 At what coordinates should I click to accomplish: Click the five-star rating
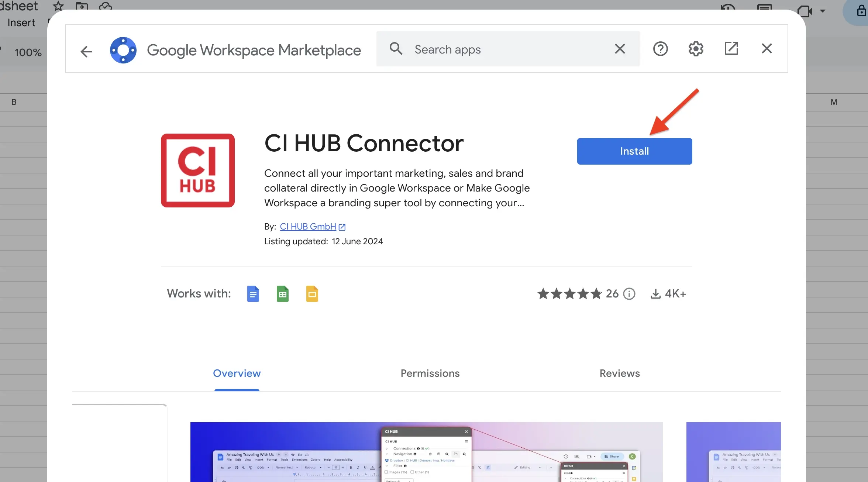pyautogui.click(x=569, y=294)
